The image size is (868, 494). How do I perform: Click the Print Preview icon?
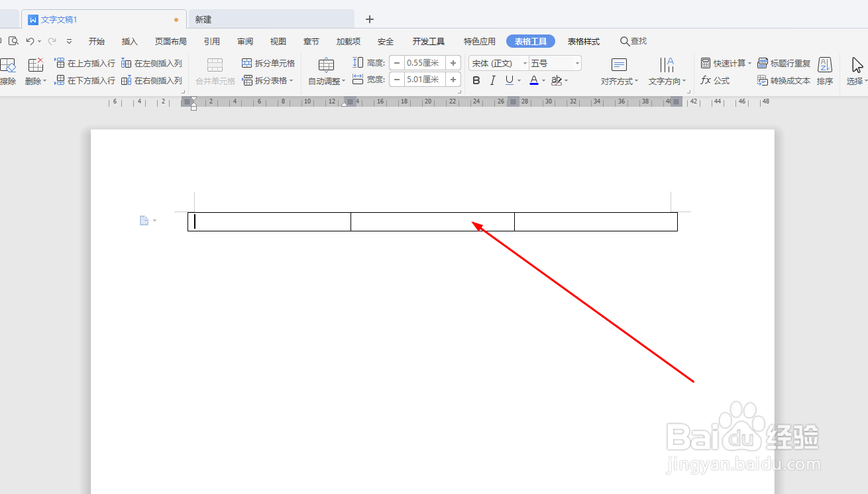[x=13, y=41]
